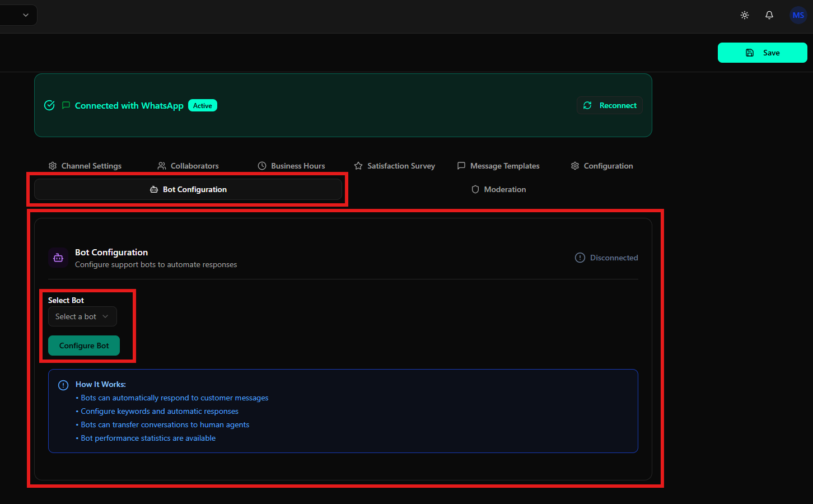This screenshot has width=813, height=504.
Task: Click the Satisfaction Survey star icon
Action: [358, 166]
